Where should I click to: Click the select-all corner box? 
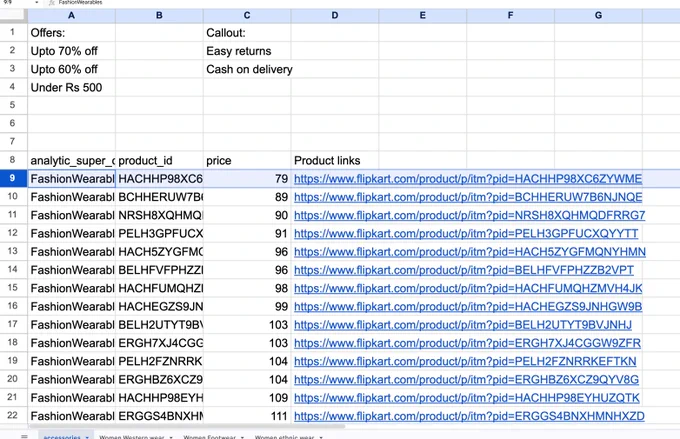point(14,15)
